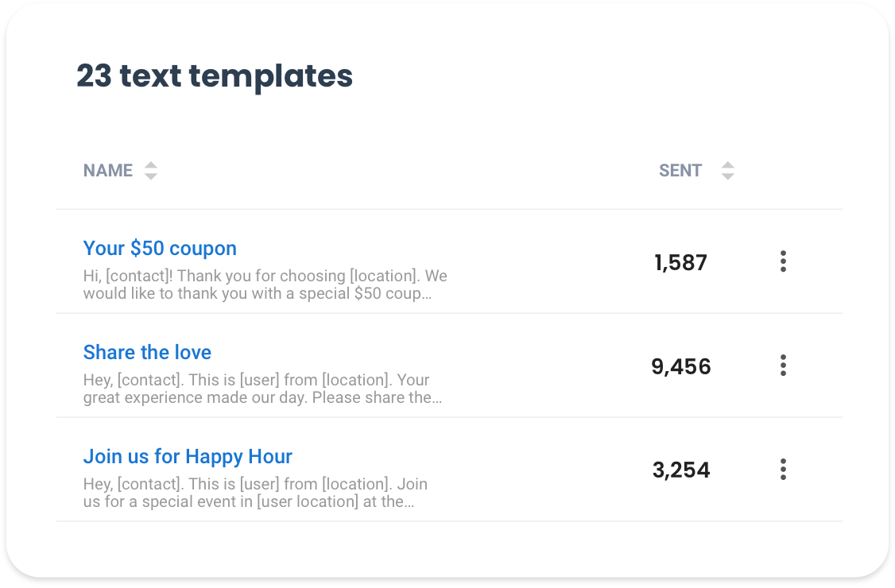The height and width of the screenshot is (588, 895).
Task: Toggle sorting with the NAME column sort icon
Action: click(151, 171)
